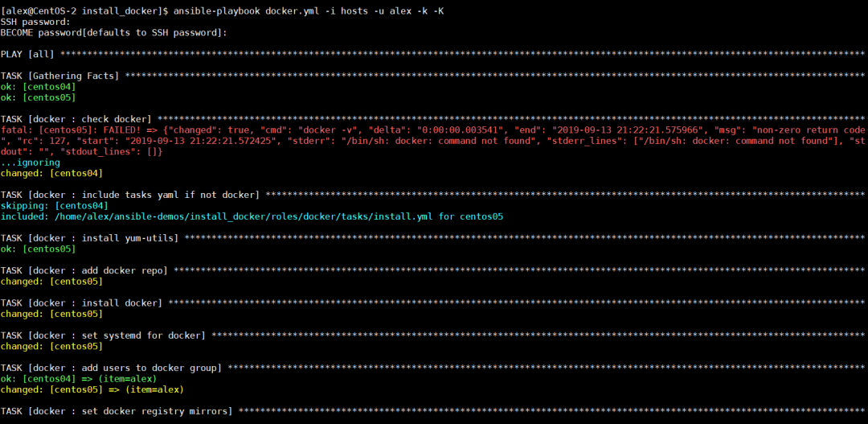The image size is (868, 424).
Task: Click the included install.yml file path
Action: click(x=244, y=216)
